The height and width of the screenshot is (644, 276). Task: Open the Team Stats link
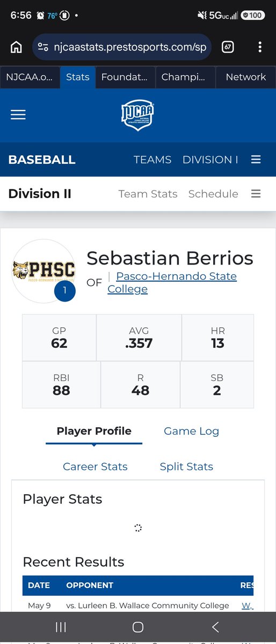pos(148,194)
